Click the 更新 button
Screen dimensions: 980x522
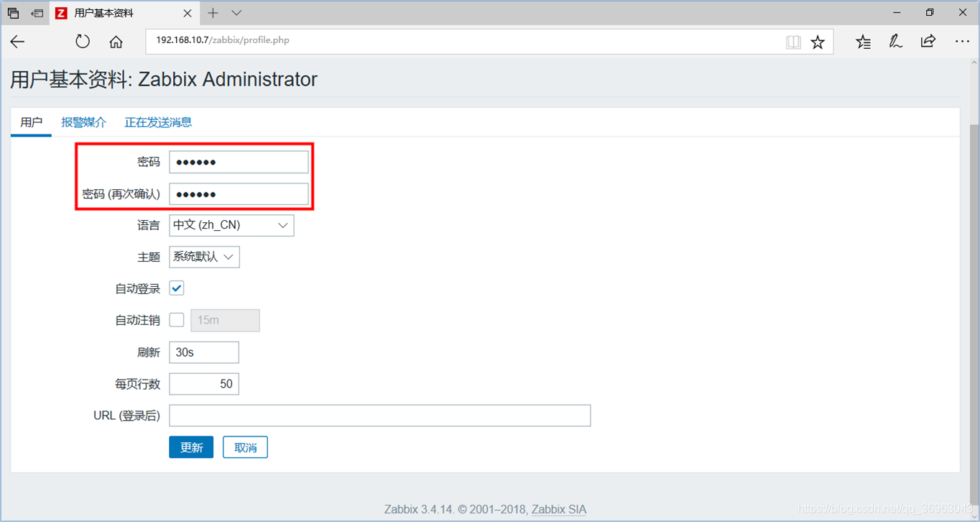click(191, 447)
